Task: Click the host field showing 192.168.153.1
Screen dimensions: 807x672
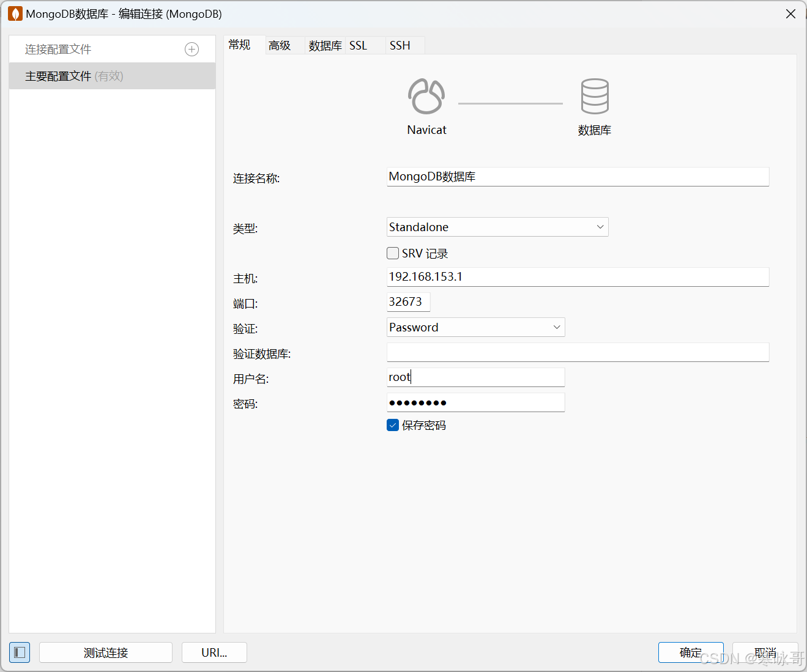Action: point(578,277)
